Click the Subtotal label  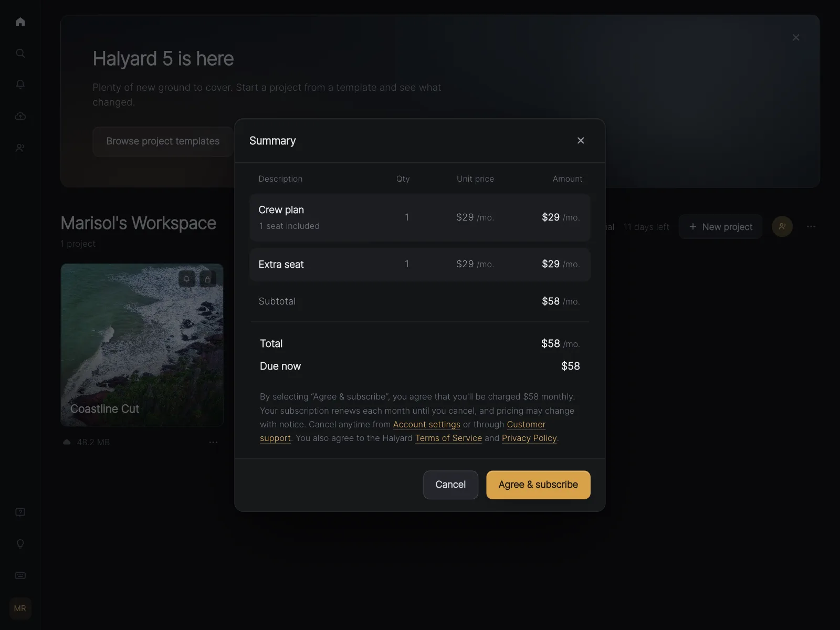(x=277, y=301)
